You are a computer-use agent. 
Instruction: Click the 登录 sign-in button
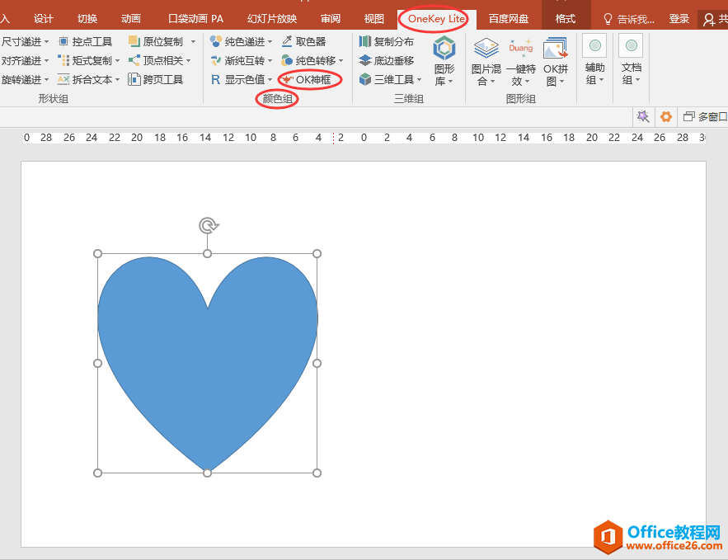pos(679,18)
